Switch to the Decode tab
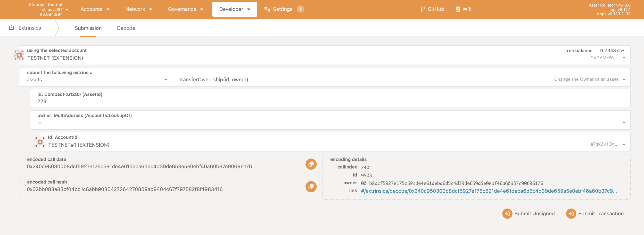The height and width of the screenshot is (235, 644). click(x=126, y=28)
